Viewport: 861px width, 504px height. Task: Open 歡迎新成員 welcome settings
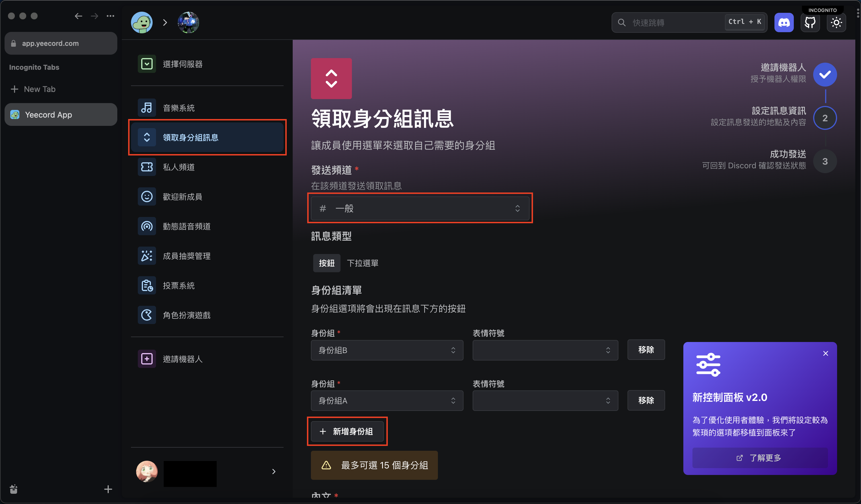pos(182,196)
